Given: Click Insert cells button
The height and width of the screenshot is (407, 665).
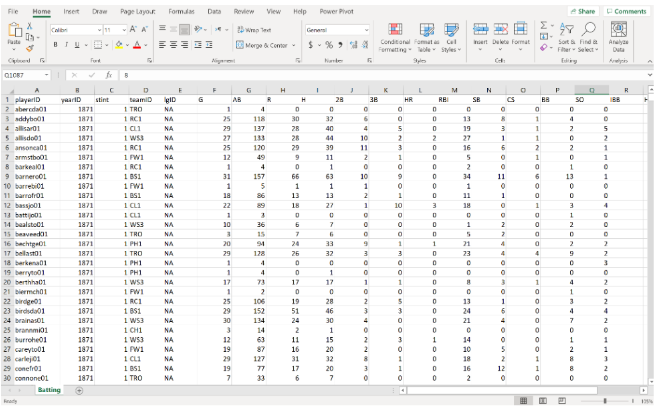Looking at the screenshot, I should pyautogui.click(x=481, y=37).
